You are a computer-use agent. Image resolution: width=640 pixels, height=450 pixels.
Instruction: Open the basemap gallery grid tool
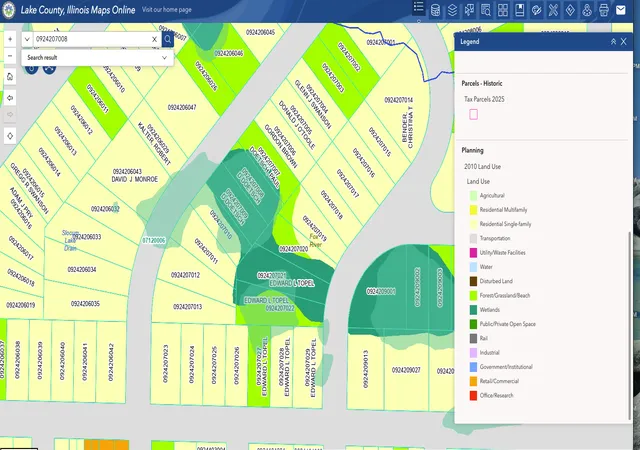click(x=503, y=10)
